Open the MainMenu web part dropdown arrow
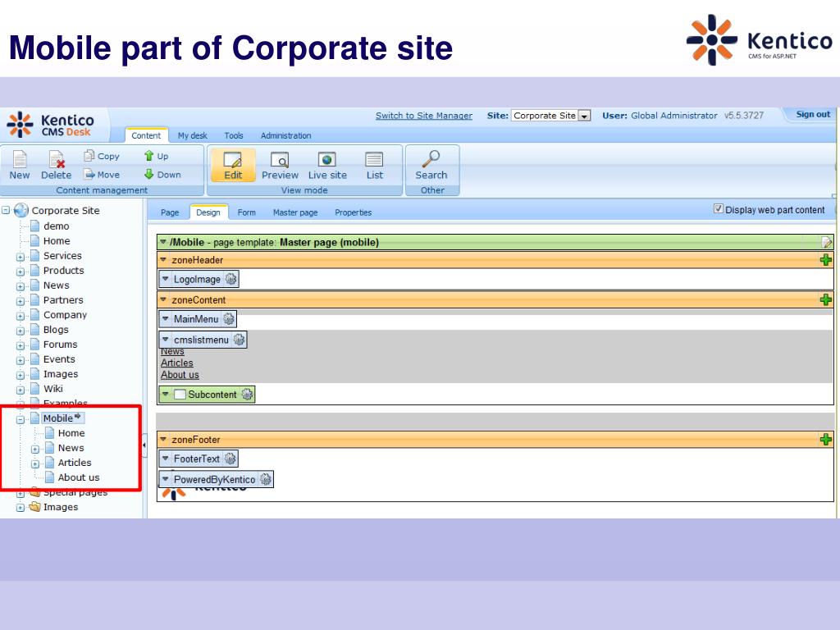 [x=166, y=319]
